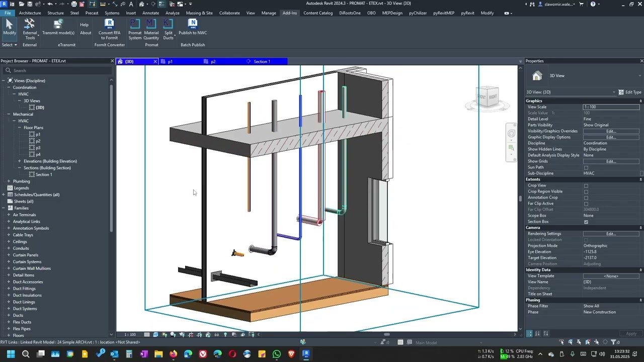Click the View Template <None> button

tap(611, 276)
